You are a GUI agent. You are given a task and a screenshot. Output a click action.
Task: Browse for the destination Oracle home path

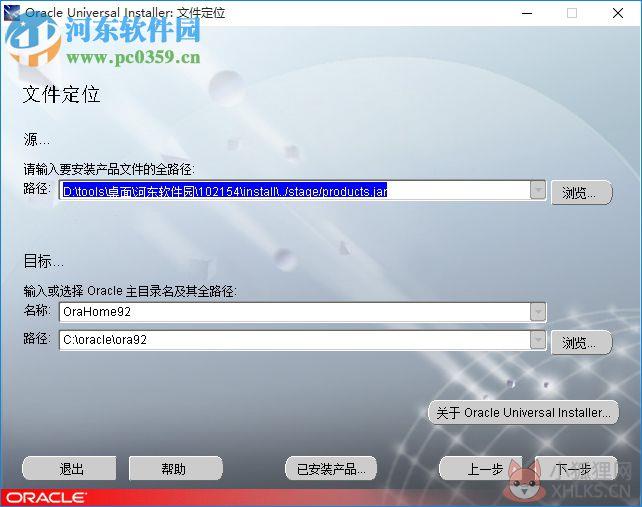pos(581,342)
